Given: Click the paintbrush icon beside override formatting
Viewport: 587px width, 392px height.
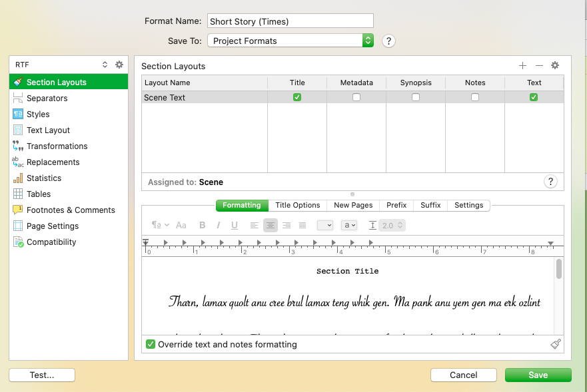Looking at the screenshot, I should [x=556, y=344].
